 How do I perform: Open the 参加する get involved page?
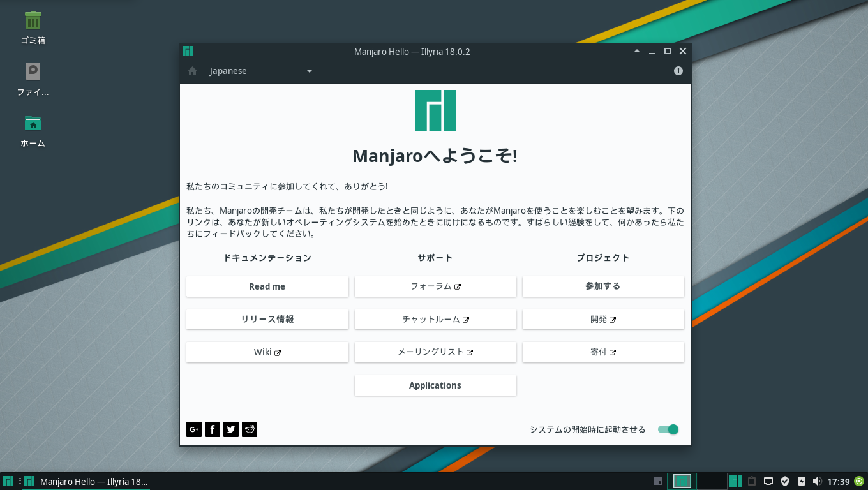[x=603, y=286]
